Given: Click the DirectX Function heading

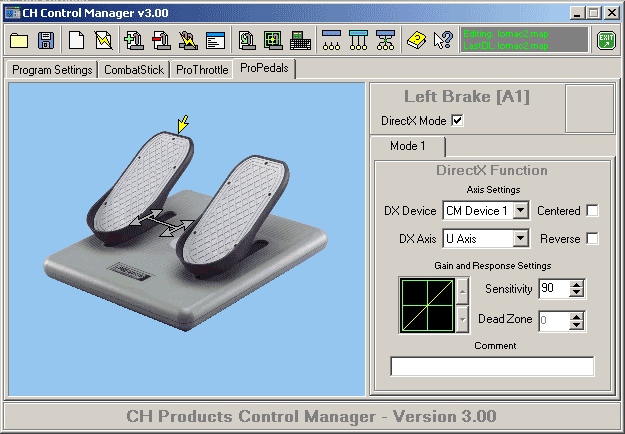Looking at the screenshot, I should (x=492, y=171).
